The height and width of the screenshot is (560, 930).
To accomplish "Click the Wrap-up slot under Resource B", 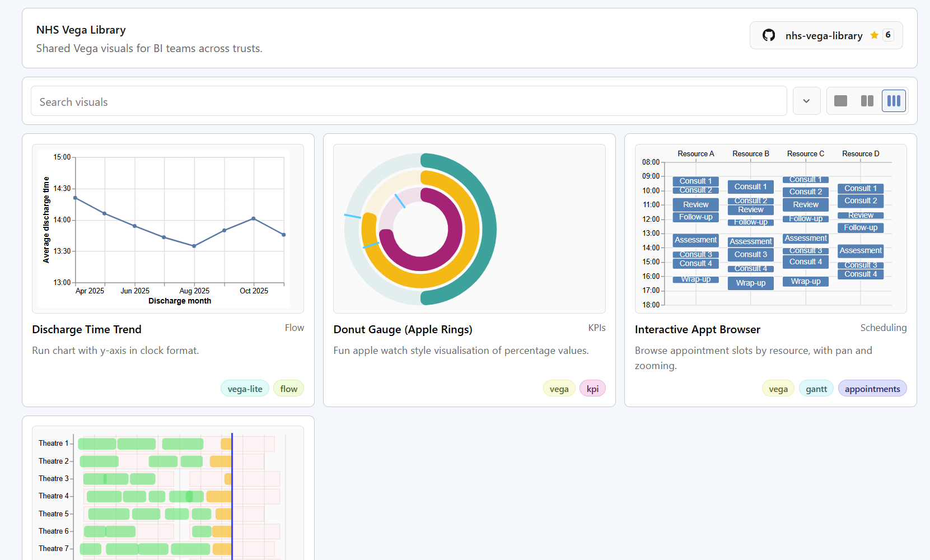I will [751, 283].
